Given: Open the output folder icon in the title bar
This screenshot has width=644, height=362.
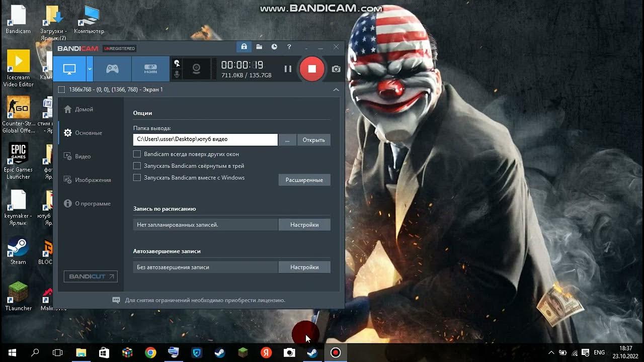Looking at the screenshot, I should coord(259,47).
